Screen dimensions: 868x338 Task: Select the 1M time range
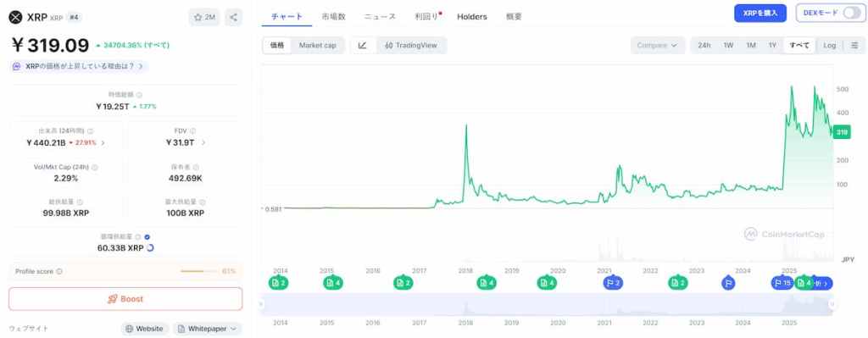point(751,46)
